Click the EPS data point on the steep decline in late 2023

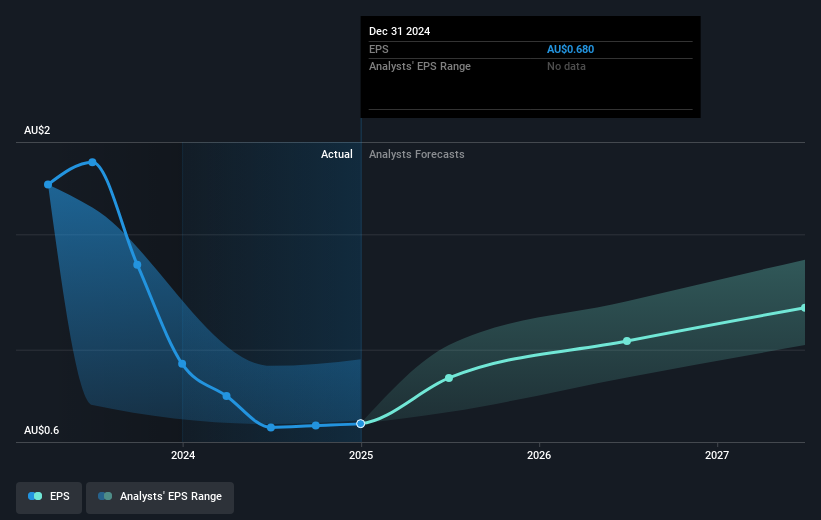coord(137,265)
